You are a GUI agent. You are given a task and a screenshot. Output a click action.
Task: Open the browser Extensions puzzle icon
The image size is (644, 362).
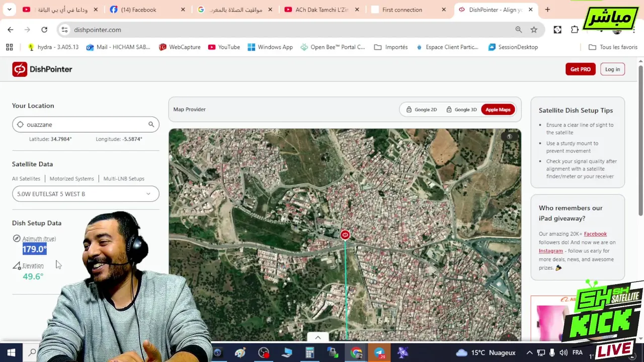[575, 30]
